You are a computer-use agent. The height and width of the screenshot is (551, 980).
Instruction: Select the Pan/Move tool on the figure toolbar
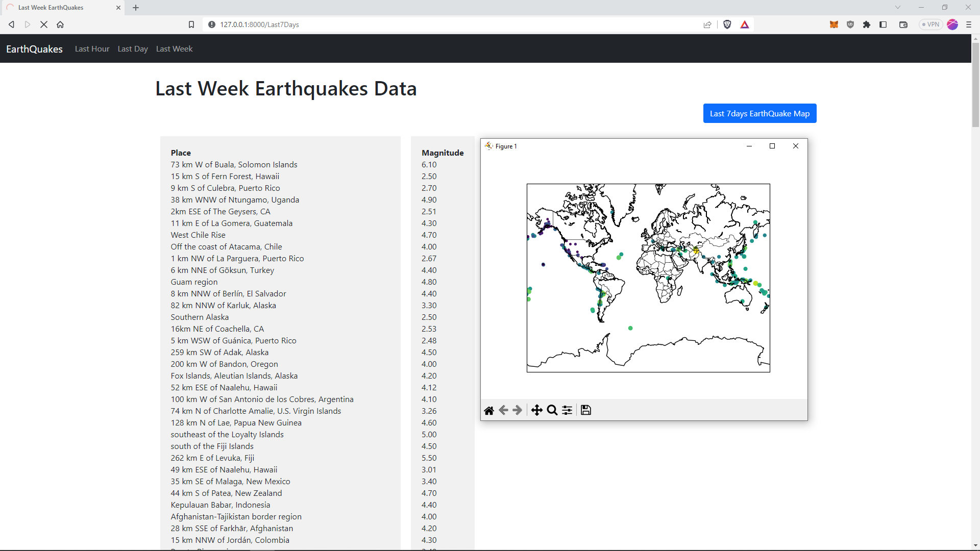pyautogui.click(x=537, y=410)
